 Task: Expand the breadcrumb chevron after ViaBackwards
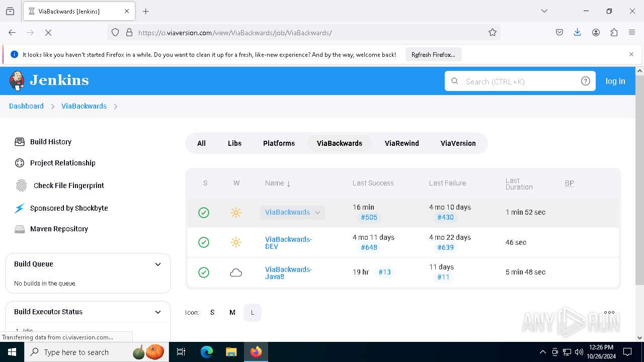tap(116, 106)
